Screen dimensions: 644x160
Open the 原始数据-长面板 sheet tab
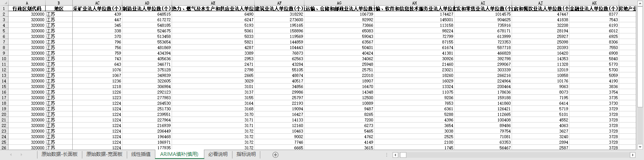(59, 154)
